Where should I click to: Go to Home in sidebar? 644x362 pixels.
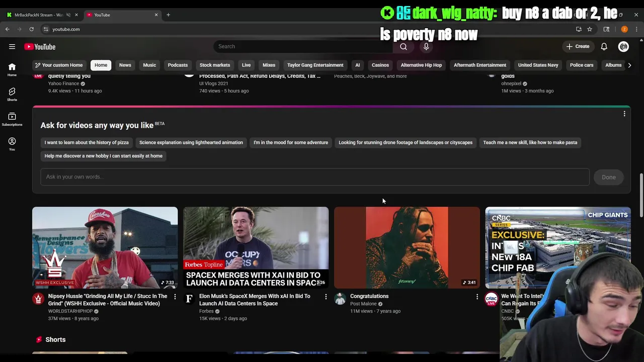(12, 69)
